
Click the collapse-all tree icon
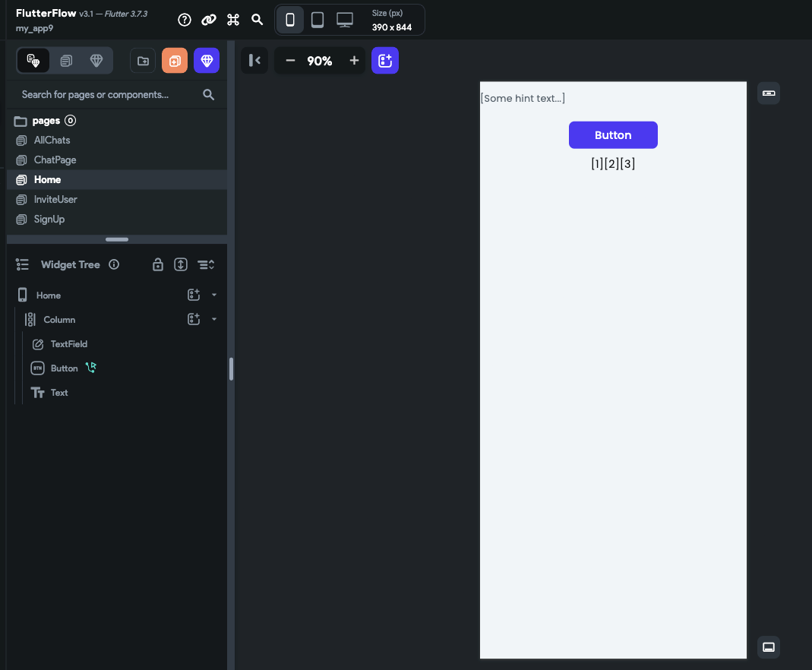coord(206,264)
